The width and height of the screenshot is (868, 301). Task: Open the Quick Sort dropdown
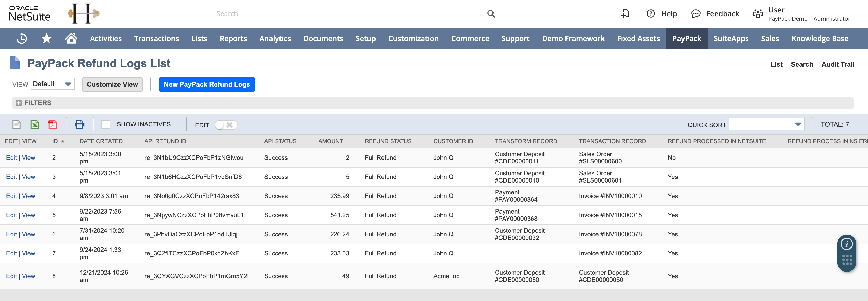pos(766,124)
